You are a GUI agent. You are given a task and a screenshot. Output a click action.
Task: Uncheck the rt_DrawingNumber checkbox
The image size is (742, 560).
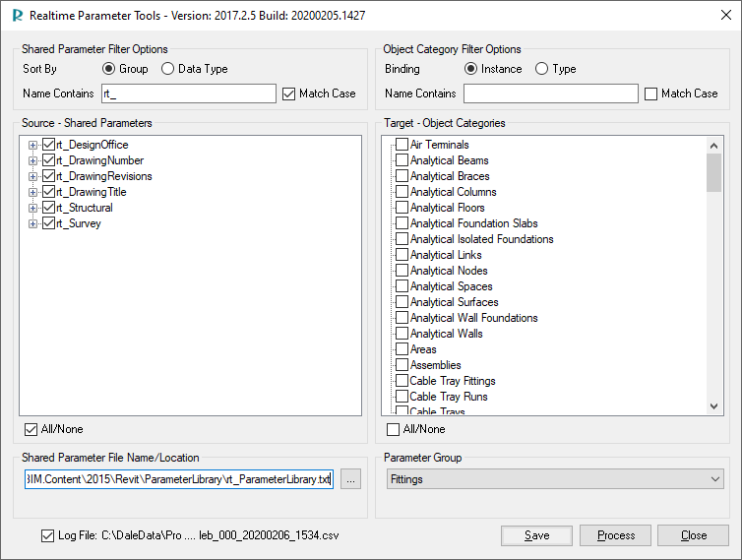click(49, 160)
